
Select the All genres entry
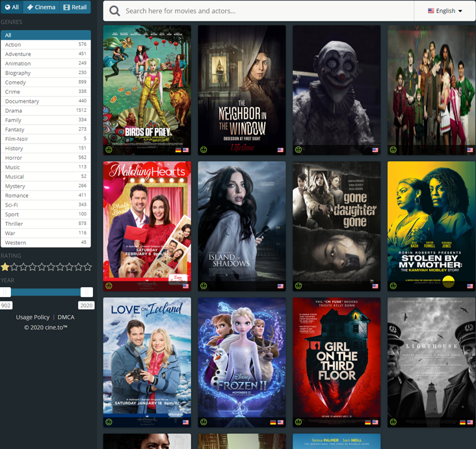pyautogui.click(x=46, y=35)
